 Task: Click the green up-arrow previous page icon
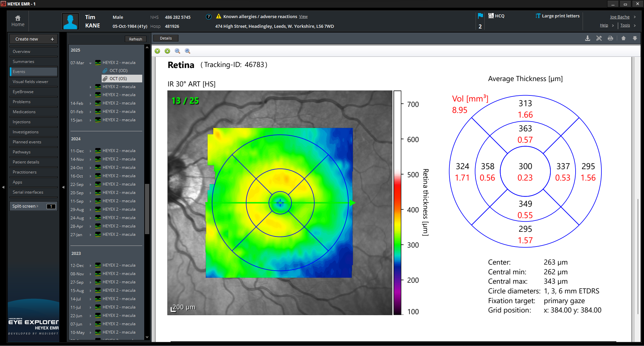[157, 51]
